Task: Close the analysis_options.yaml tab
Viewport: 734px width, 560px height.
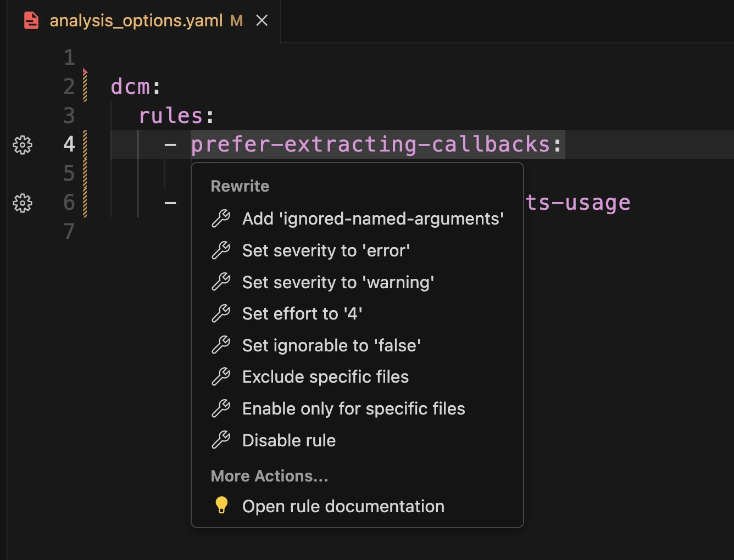Action: [x=262, y=20]
